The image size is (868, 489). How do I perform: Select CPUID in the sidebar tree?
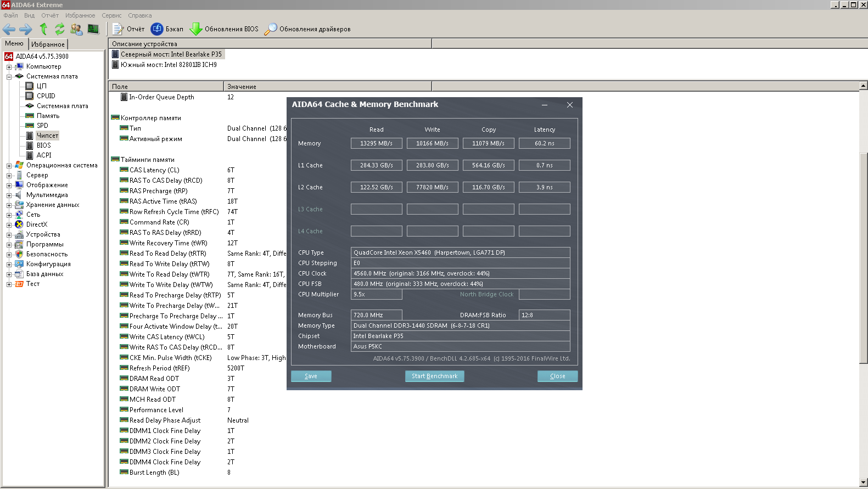[x=46, y=96]
